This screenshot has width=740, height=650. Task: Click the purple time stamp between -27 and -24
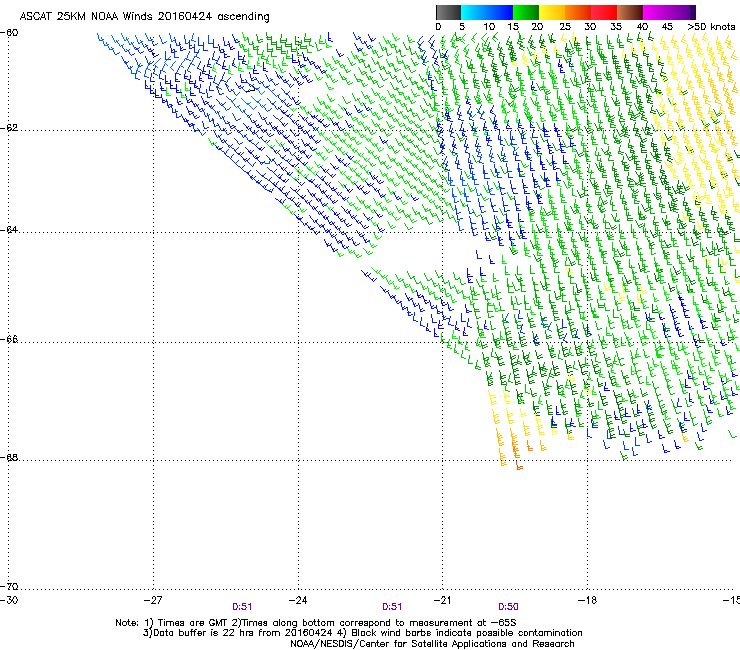click(242, 607)
